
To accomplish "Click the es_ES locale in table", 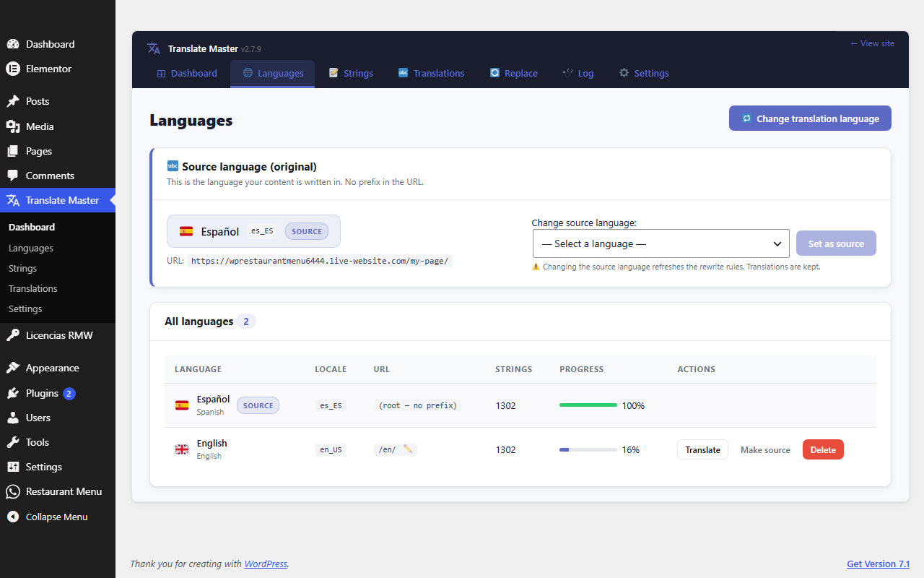I will point(331,405).
